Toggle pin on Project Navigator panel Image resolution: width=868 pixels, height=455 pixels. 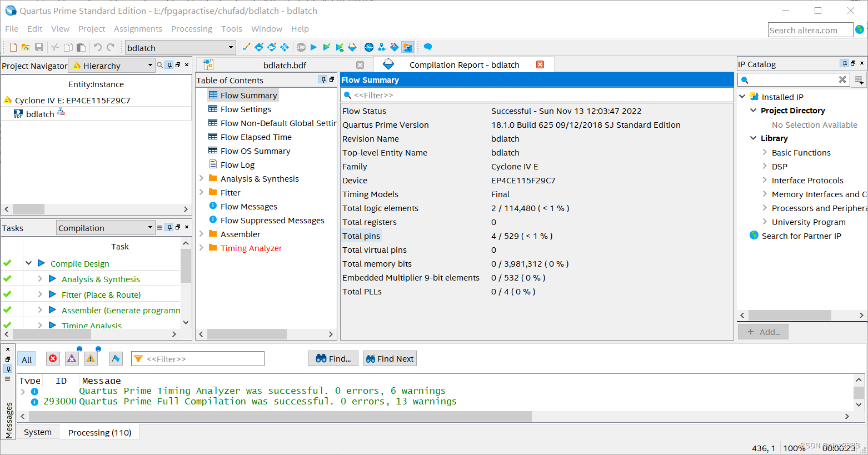tap(169, 65)
